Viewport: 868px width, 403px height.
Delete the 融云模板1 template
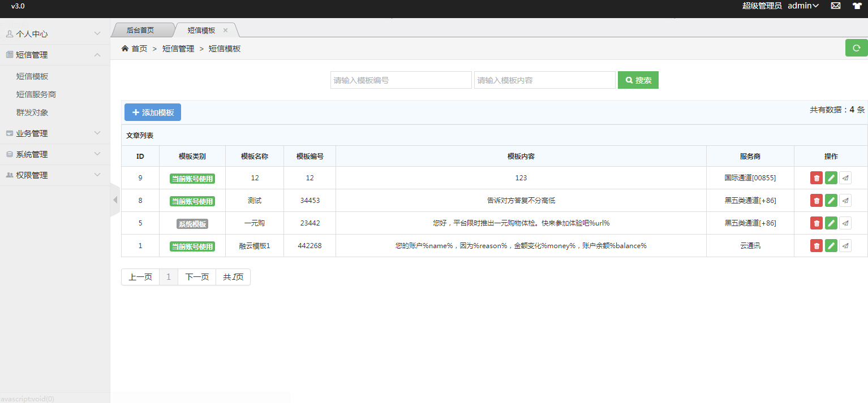(x=816, y=246)
